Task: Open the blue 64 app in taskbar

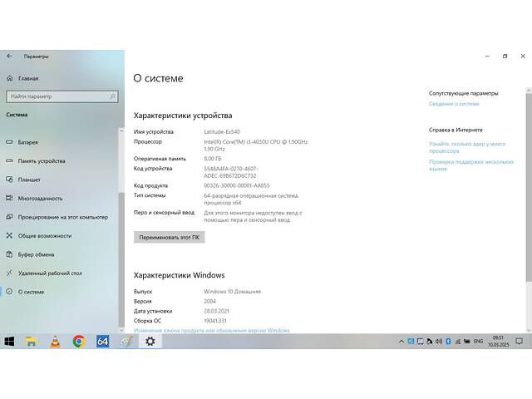Action: click(x=102, y=342)
